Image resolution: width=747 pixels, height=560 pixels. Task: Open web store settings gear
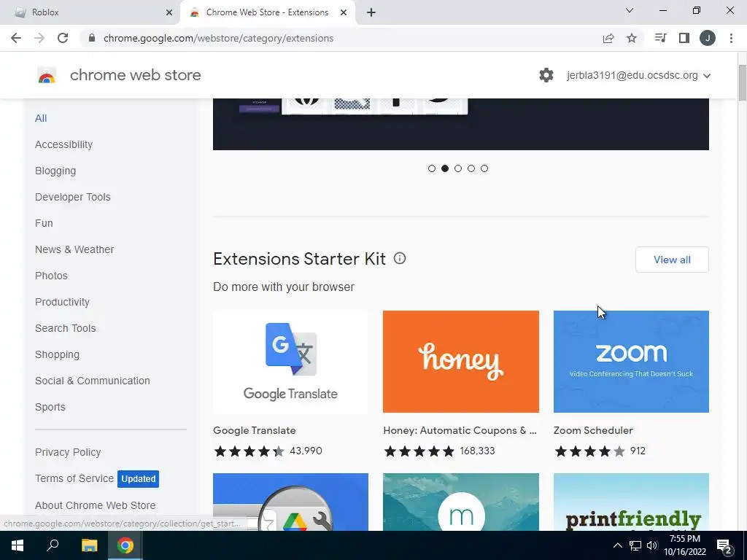[x=546, y=75]
